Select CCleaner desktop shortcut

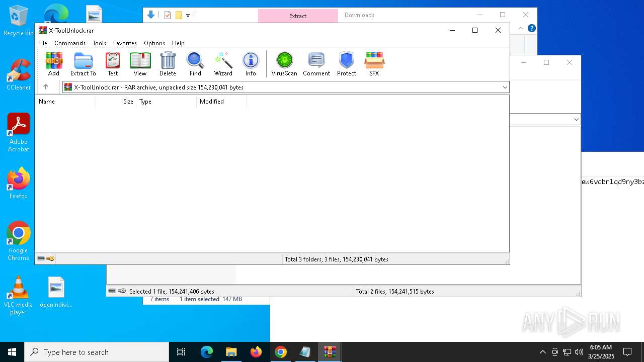[x=19, y=74]
